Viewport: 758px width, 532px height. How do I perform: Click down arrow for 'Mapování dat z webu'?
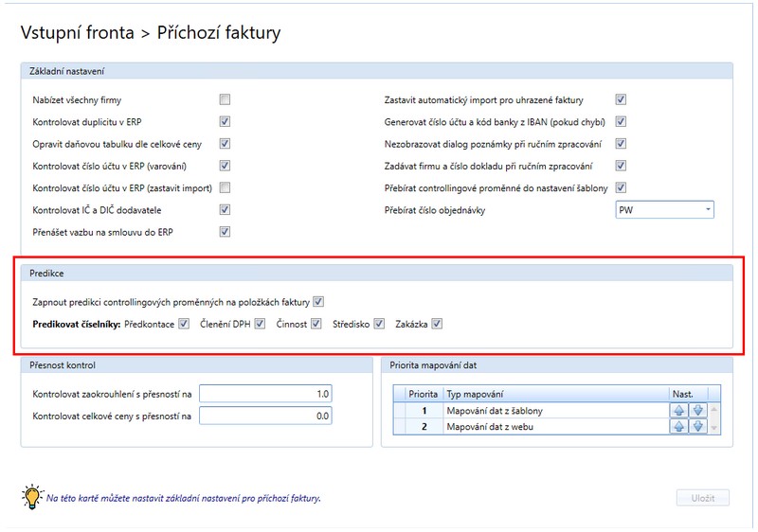pyautogui.click(x=697, y=427)
